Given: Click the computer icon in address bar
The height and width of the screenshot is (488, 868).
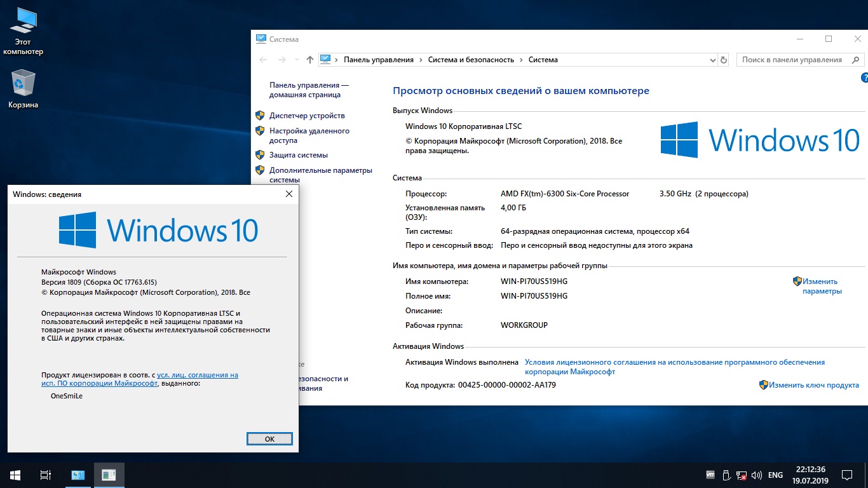Looking at the screenshot, I should point(325,60).
